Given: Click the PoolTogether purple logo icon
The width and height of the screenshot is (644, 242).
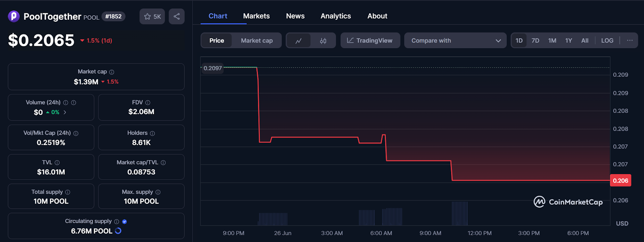Looking at the screenshot, I should coord(14,16).
